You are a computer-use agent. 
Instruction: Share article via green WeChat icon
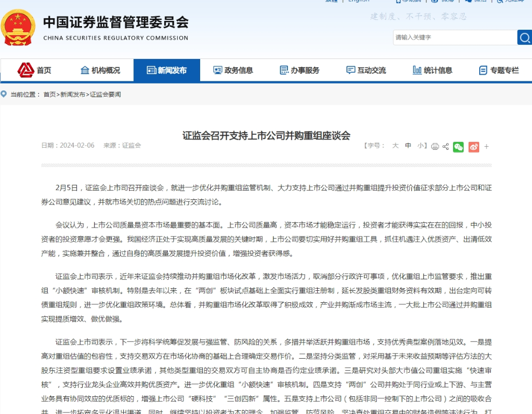[458, 147]
